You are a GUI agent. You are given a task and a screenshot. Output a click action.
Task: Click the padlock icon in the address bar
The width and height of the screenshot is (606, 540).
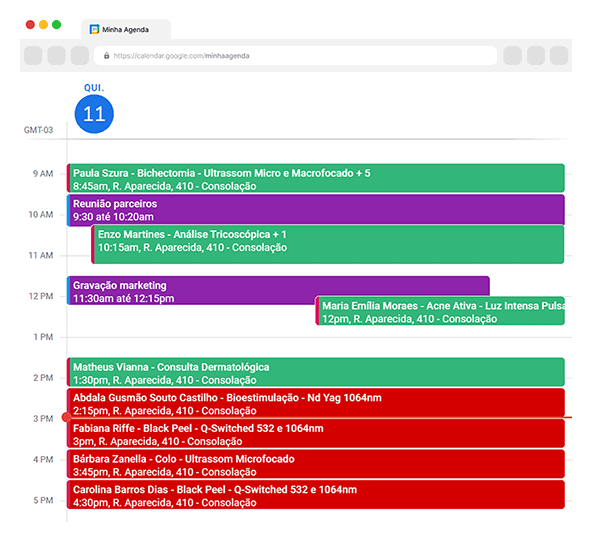(105, 56)
